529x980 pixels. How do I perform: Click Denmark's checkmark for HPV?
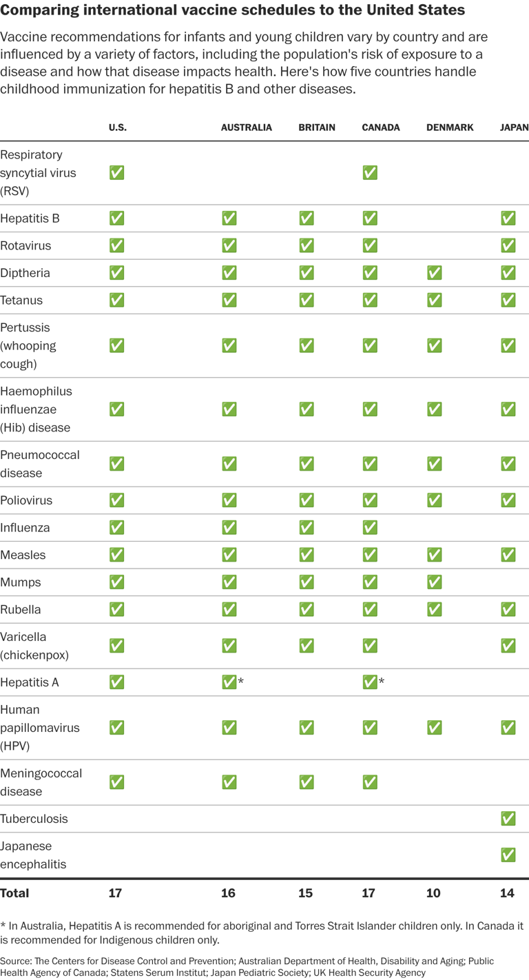(435, 728)
